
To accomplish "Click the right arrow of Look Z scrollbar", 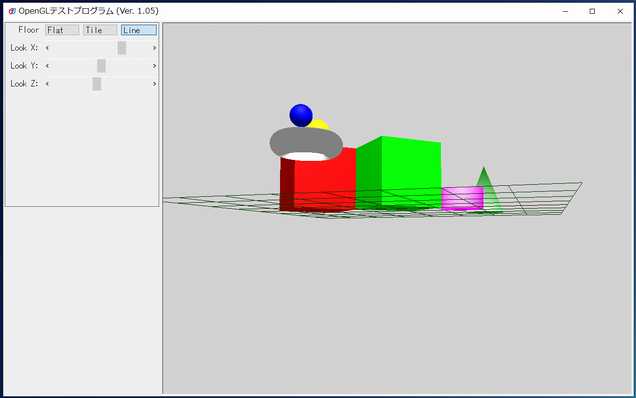I will (154, 84).
